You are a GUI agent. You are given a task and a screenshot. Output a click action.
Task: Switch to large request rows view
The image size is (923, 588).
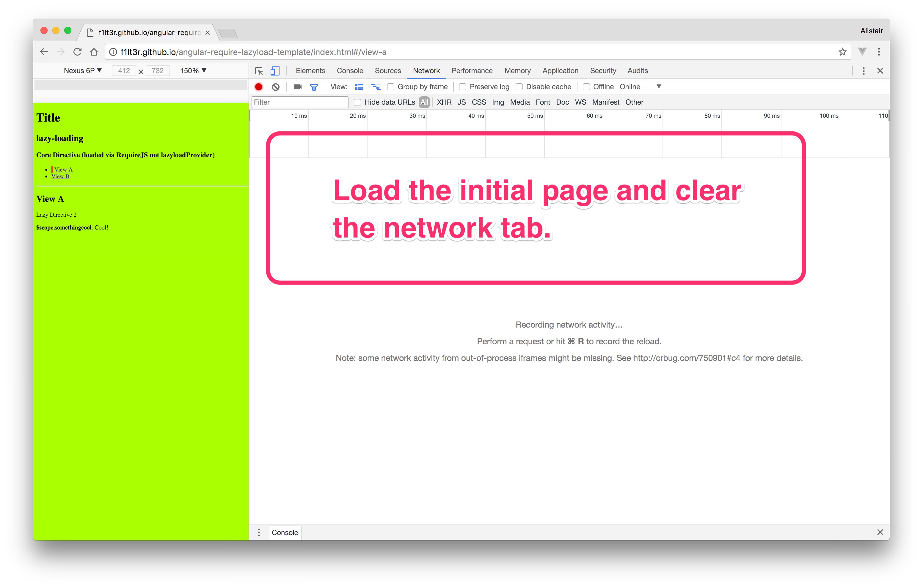[359, 87]
